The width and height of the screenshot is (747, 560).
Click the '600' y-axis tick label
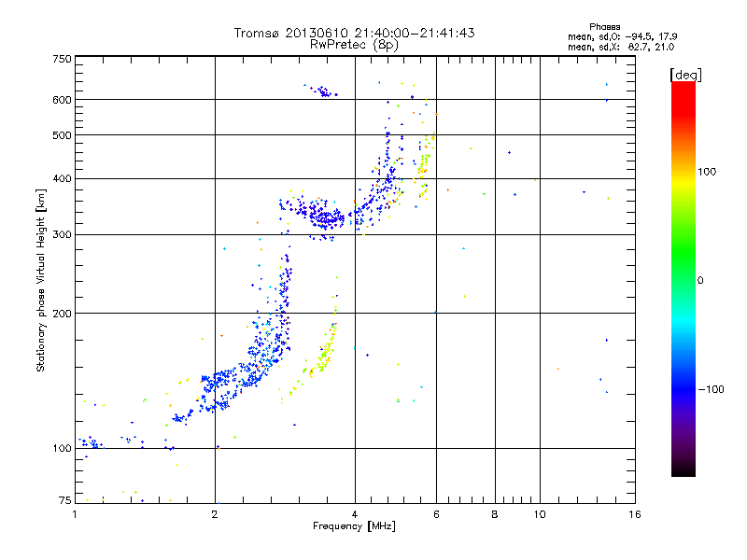pos(62,100)
